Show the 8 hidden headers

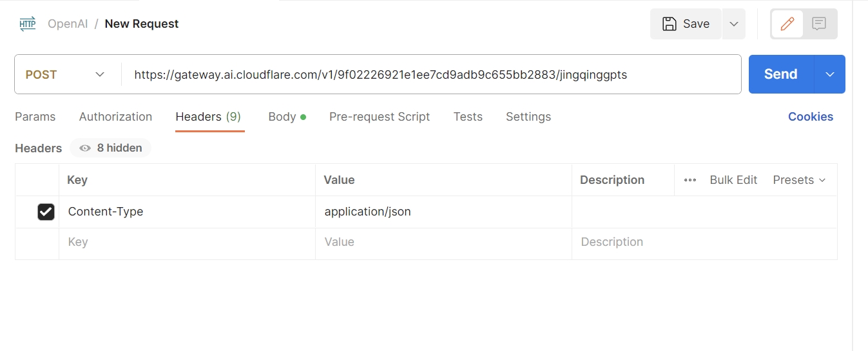coord(111,148)
